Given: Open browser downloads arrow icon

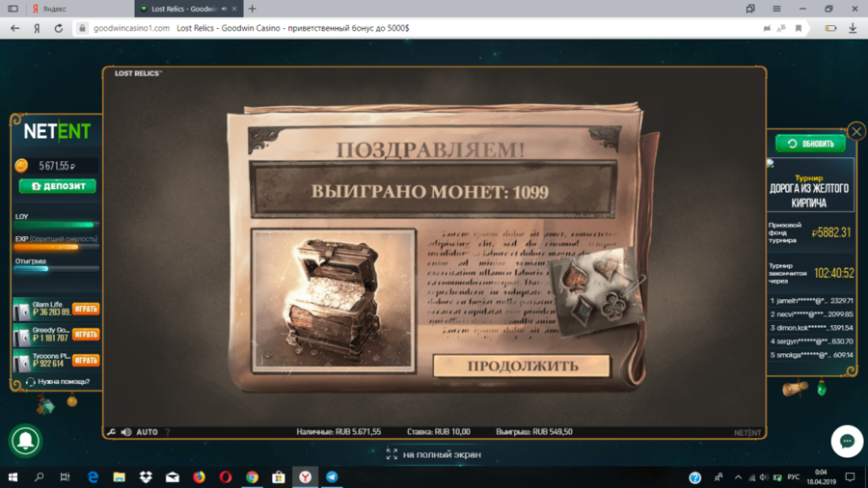Looking at the screenshot, I should click(x=853, y=28).
